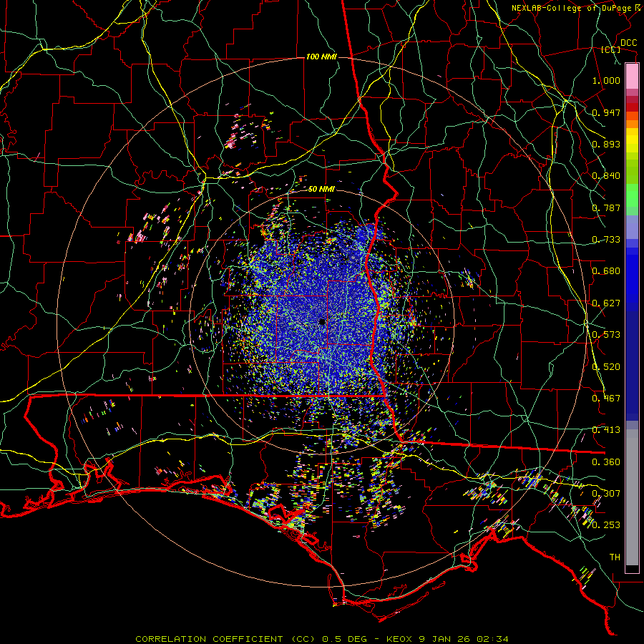Image resolution: width=644 pixels, height=644 pixels.
Task: Click the black radar site dot
Action: [x=322, y=322]
